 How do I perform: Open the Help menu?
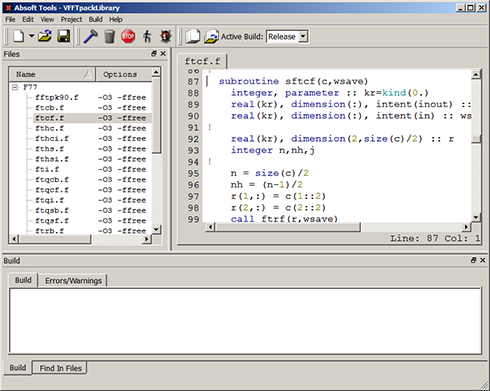(x=116, y=19)
